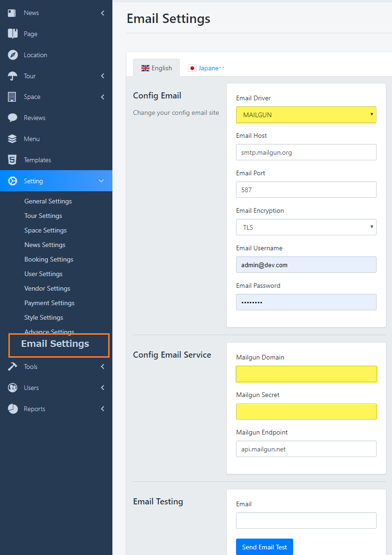Switch to the Japanese language tab

coord(206,68)
